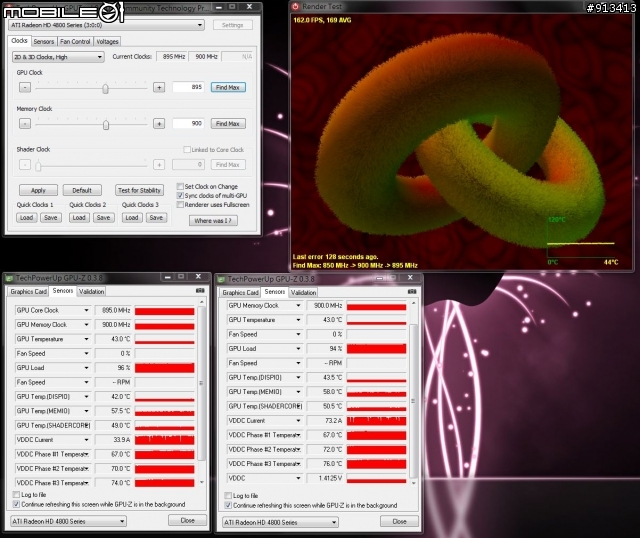The image size is (640, 538).
Task: Click the Settings button
Action: tap(233, 25)
